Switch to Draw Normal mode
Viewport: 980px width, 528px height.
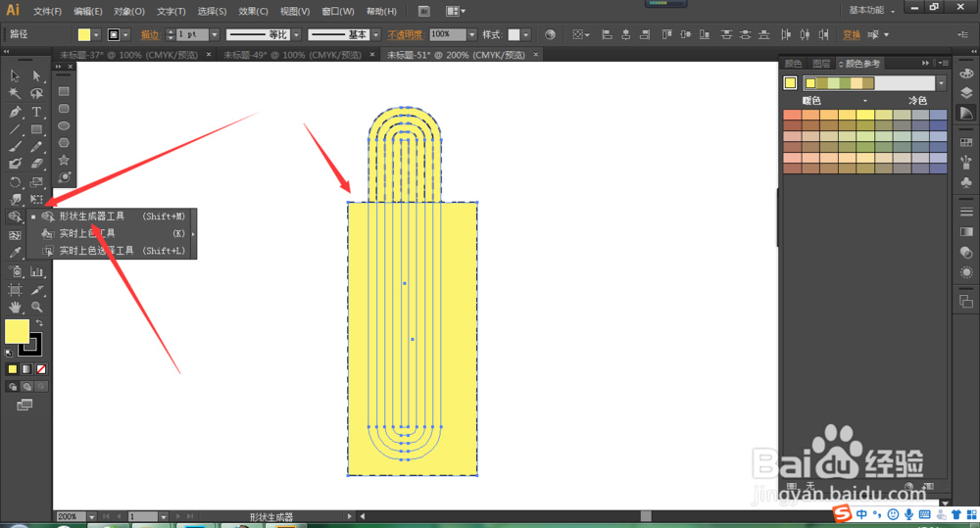[x=13, y=387]
